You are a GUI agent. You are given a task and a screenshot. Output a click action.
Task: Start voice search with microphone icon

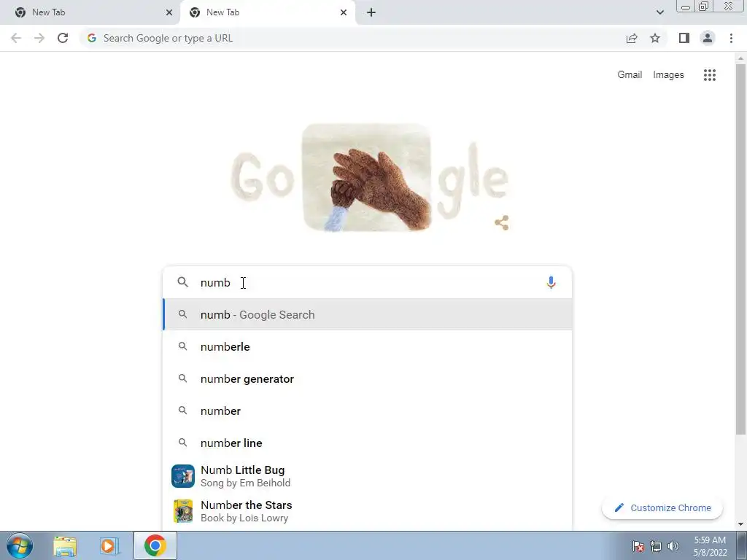(551, 282)
